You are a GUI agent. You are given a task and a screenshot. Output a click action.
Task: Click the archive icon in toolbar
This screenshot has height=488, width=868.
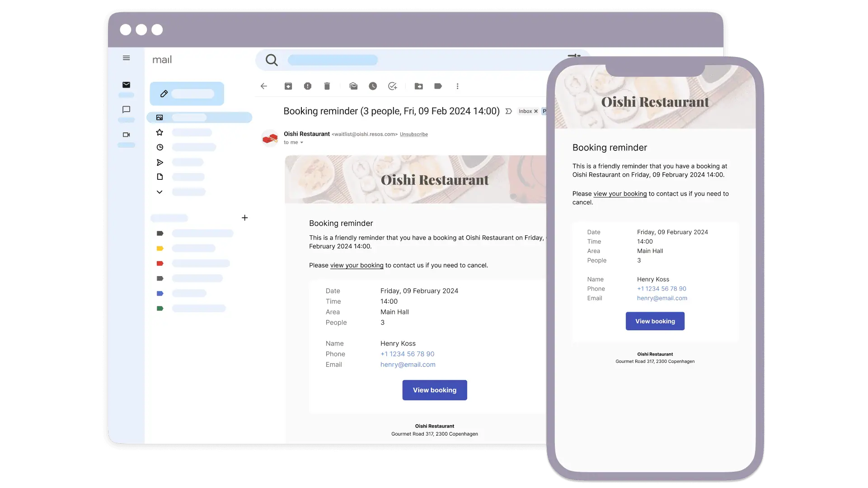[288, 86]
